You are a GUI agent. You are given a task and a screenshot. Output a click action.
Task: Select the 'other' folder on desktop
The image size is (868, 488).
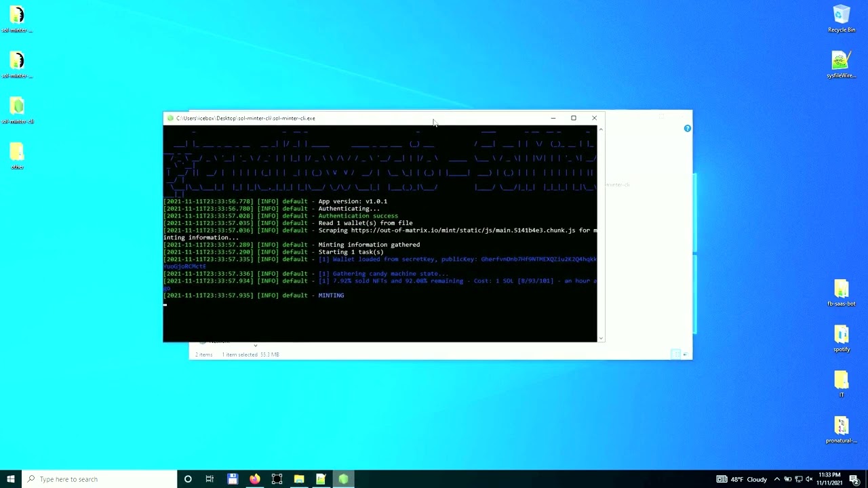tap(18, 156)
